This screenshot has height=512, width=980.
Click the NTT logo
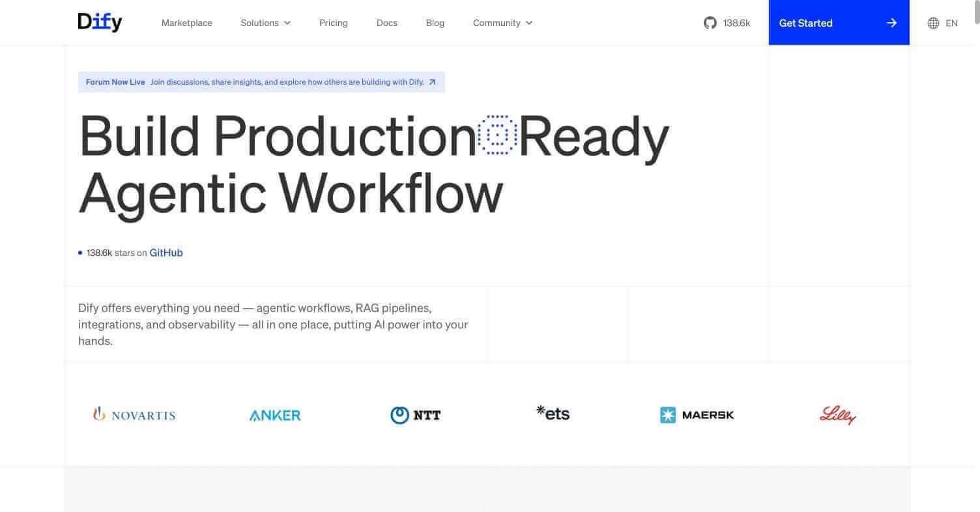(x=415, y=414)
